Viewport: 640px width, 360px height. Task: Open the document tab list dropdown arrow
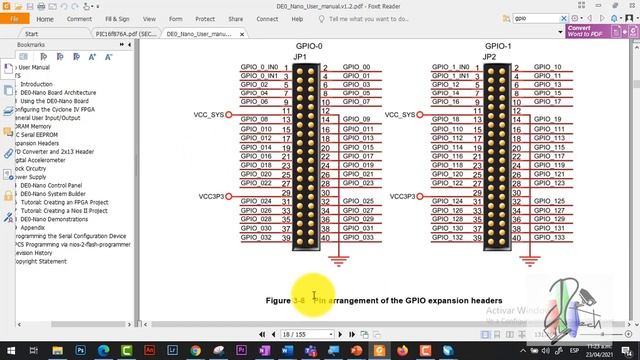pos(560,32)
